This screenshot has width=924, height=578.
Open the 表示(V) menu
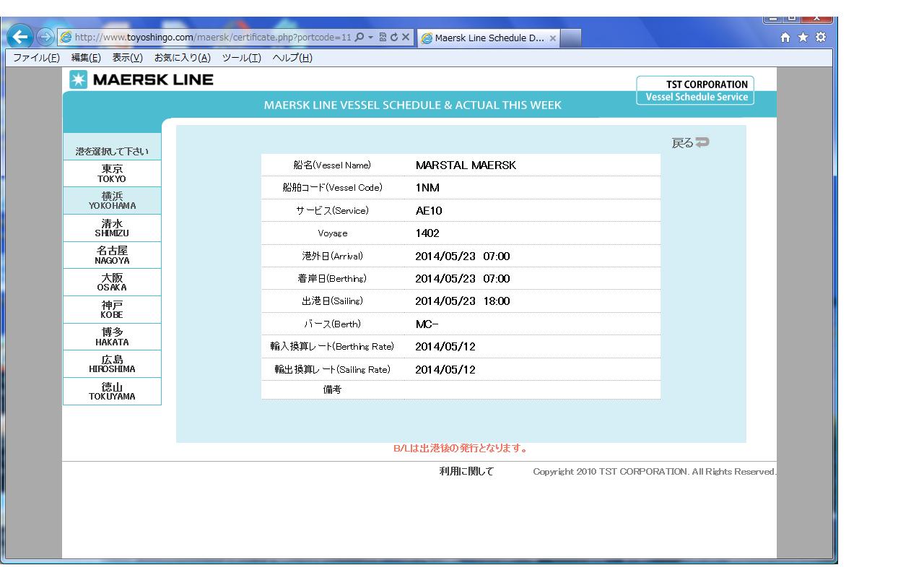(x=128, y=58)
